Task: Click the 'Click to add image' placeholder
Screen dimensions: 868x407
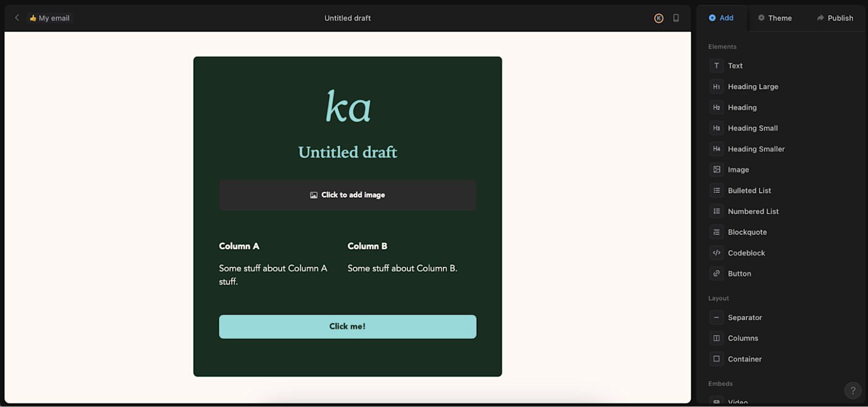Action: [348, 195]
